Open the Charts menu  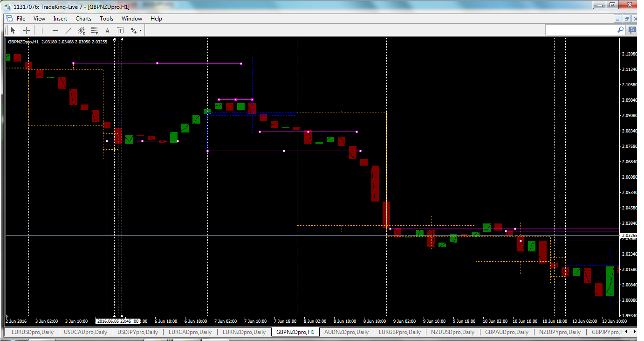[83, 19]
